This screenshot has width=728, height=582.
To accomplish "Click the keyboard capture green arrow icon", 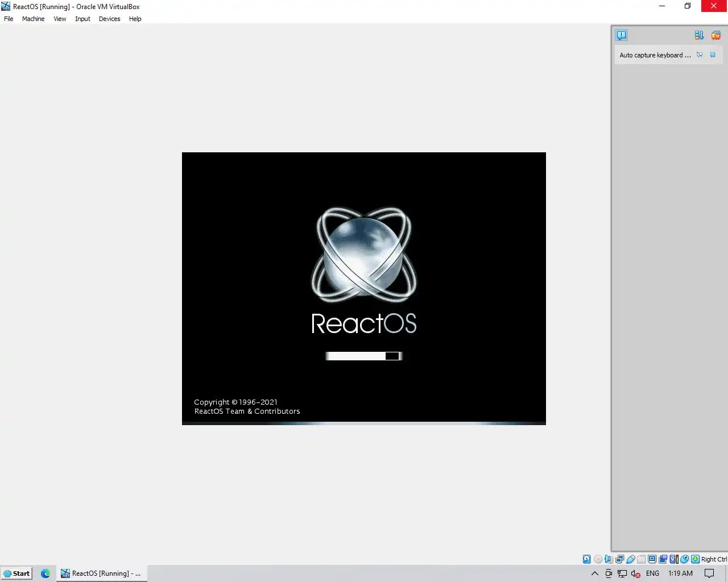I will pos(695,559).
